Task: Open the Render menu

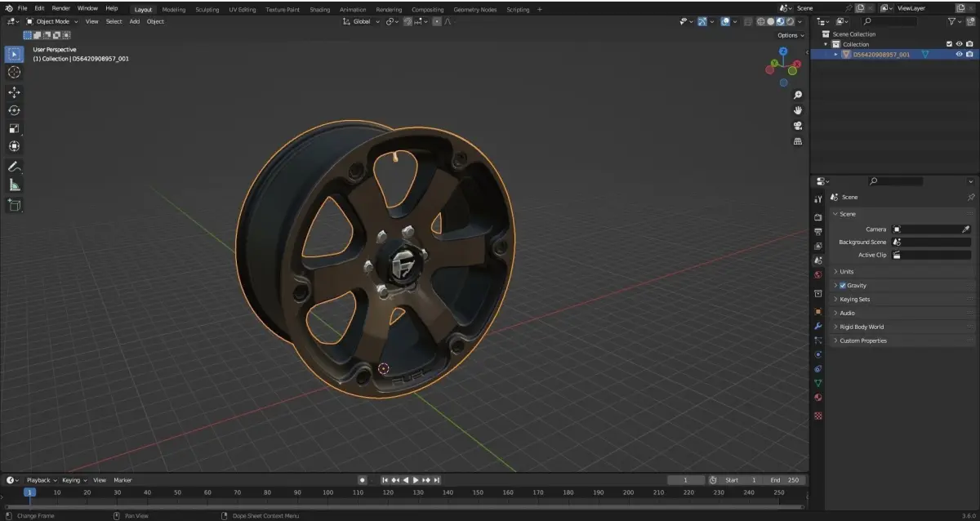Action: pos(61,8)
